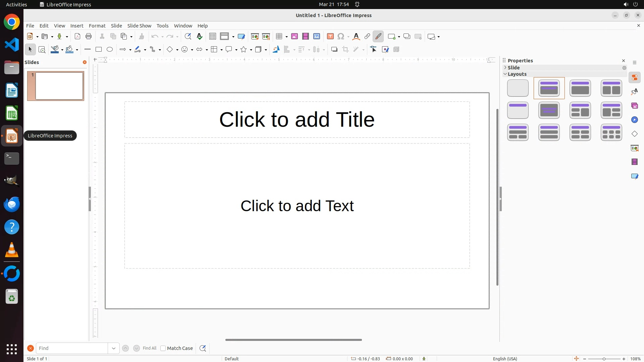Select the Blank Slide layout
Screen dimensions: 644x362
[x=518, y=88]
